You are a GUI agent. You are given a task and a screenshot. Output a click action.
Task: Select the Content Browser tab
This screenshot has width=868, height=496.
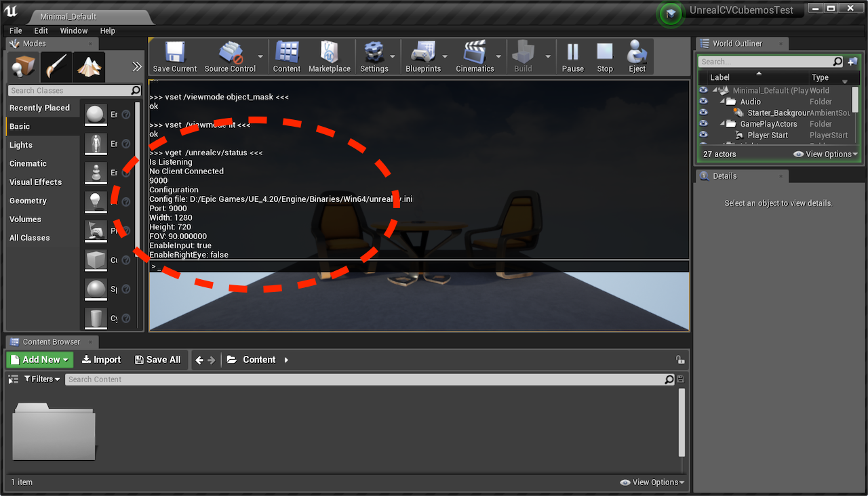pos(52,342)
